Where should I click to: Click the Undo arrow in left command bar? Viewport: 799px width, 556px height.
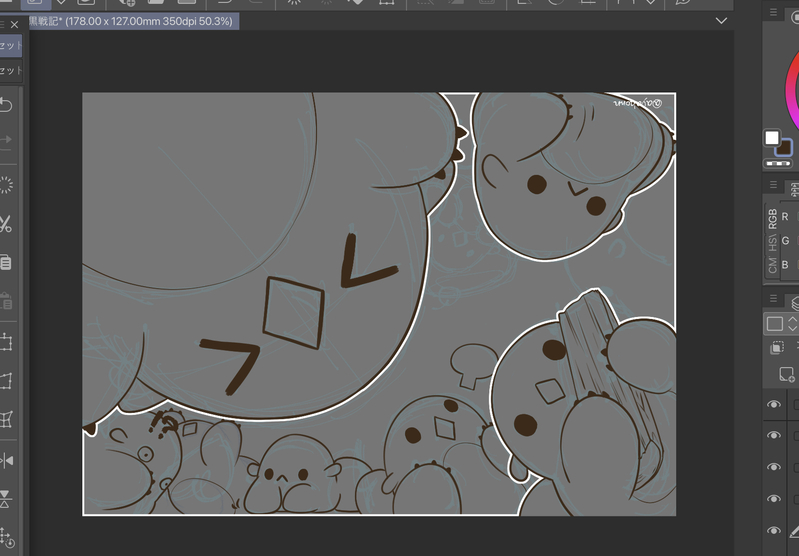pyautogui.click(x=6, y=105)
